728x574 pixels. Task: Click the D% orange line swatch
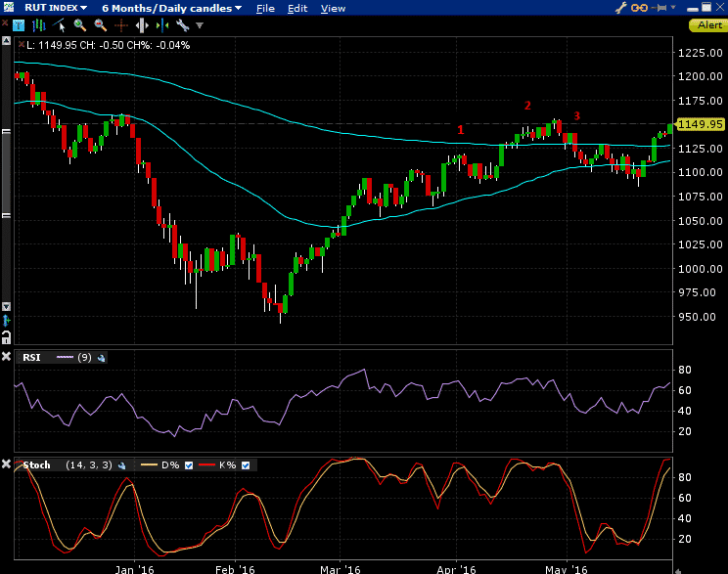click(149, 464)
